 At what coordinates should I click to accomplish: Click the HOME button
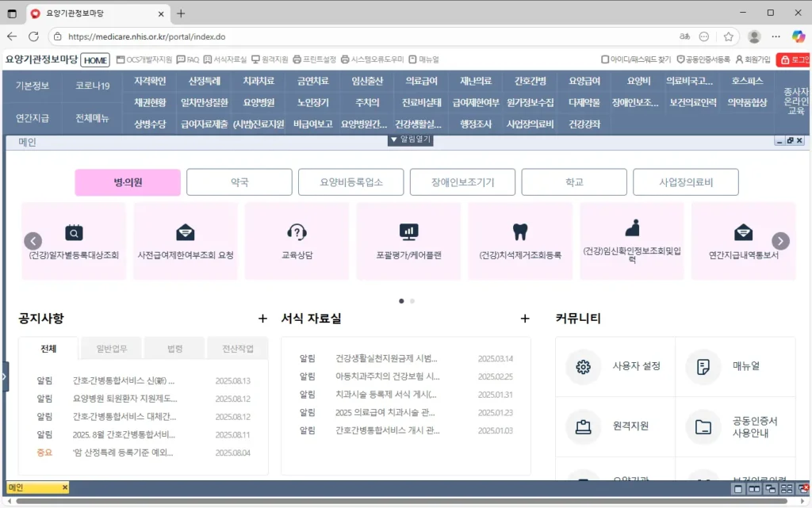pos(95,60)
